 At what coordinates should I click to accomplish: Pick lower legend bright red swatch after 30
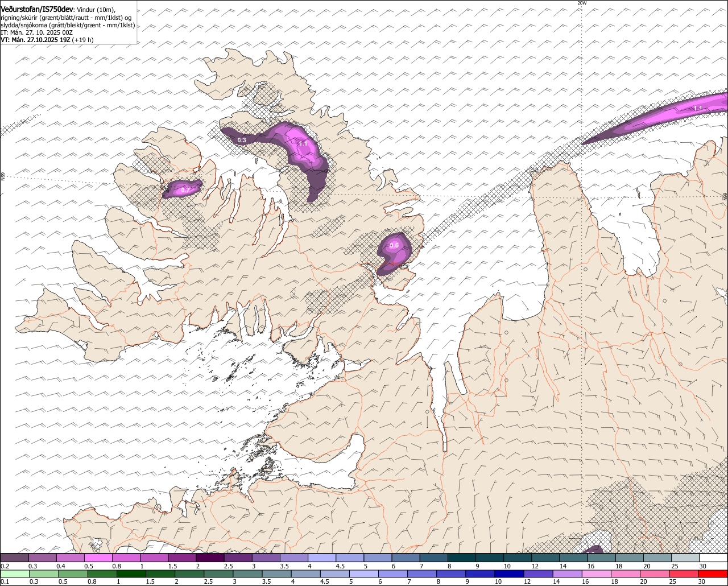[713, 573]
